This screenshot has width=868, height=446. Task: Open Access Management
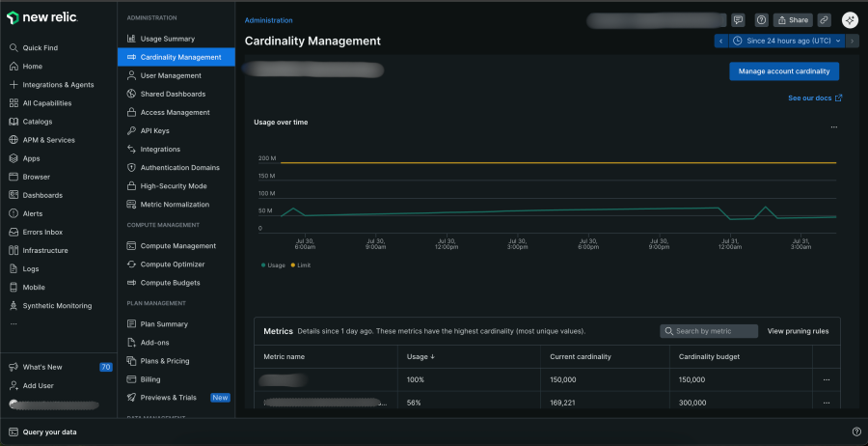tap(168, 112)
